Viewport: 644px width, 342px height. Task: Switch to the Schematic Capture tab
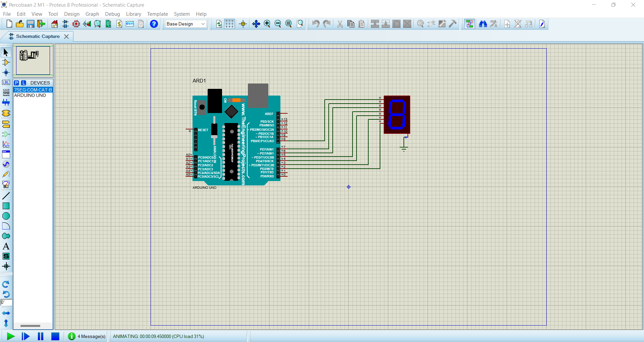tap(38, 36)
